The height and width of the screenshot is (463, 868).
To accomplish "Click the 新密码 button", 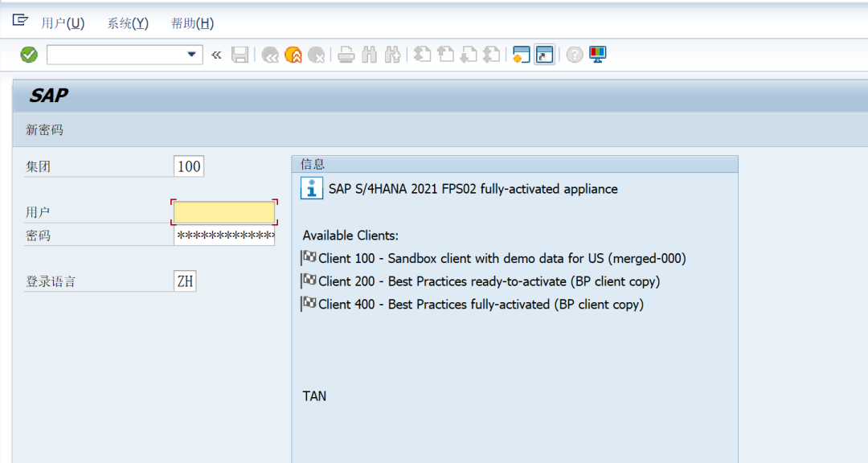I will [x=44, y=129].
